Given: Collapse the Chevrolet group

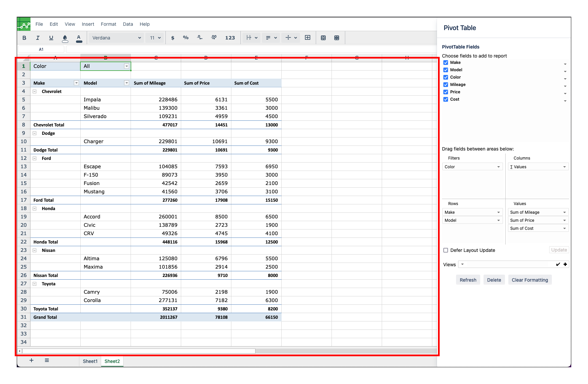Looking at the screenshot, I should pyautogui.click(x=35, y=91).
